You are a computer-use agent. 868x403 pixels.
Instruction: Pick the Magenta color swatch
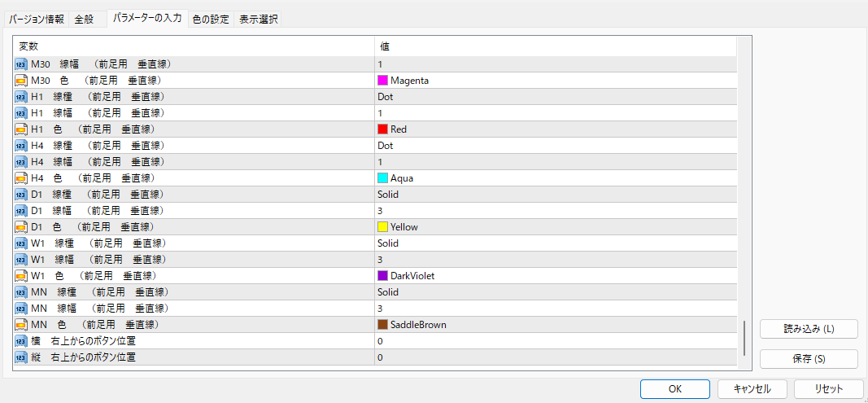(x=382, y=81)
